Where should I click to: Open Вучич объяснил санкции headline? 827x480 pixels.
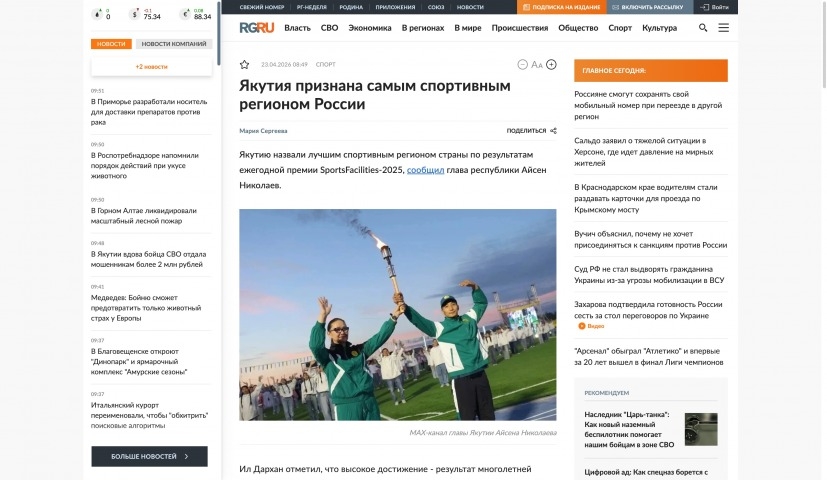tap(651, 239)
